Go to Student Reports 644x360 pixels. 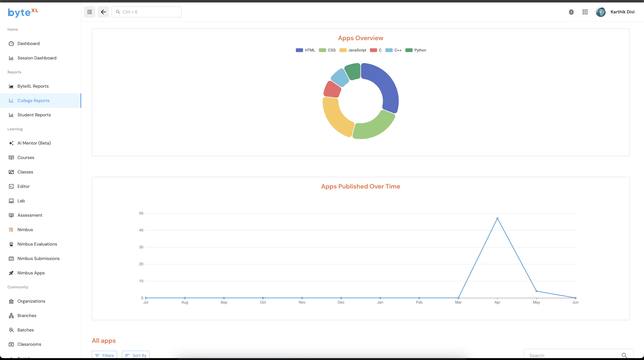click(x=34, y=115)
